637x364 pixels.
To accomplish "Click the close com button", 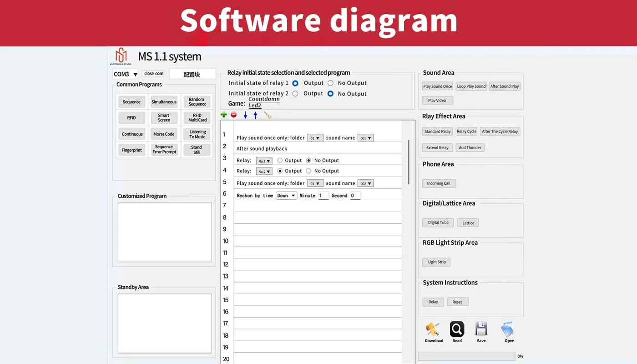I will pos(154,74).
